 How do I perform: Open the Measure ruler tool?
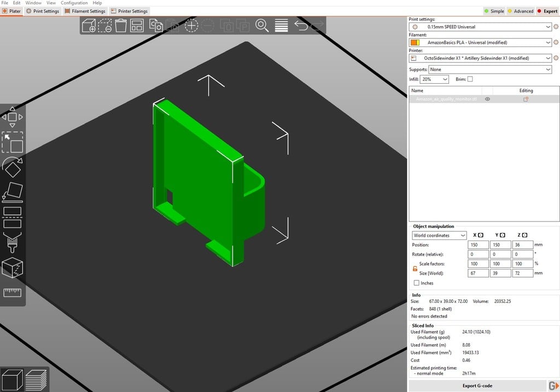click(x=12, y=292)
